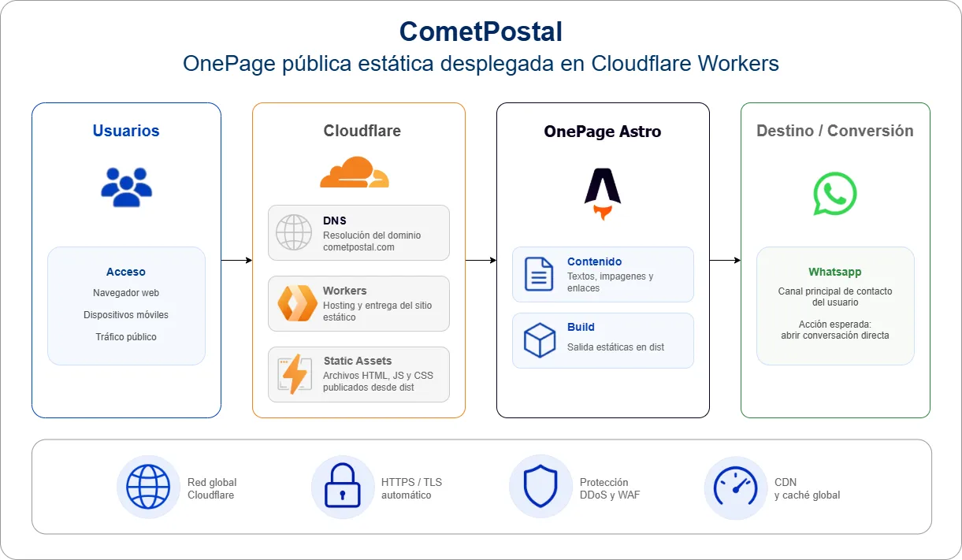Viewport: 962px width, 560px height.
Task: Click the Usuarios people group icon
Action: [126, 187]
